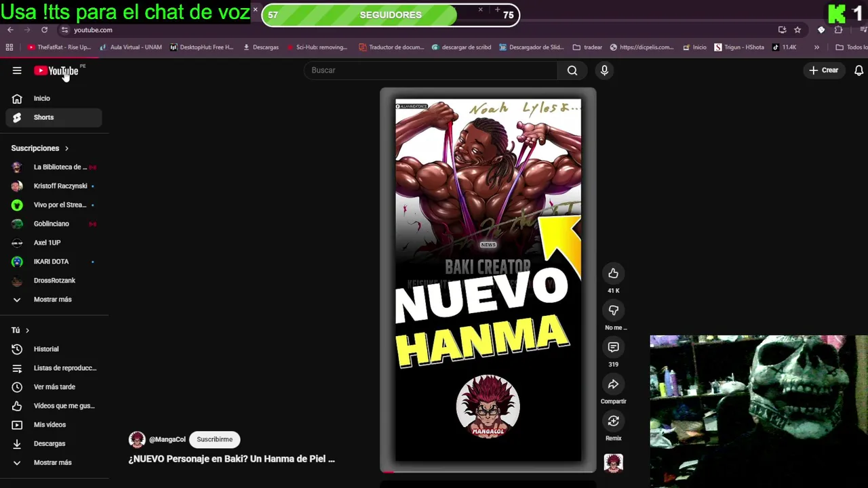The image size is (868, 488).
Task: Open Trigun - HShota bookmark
Action: point(739,47)
